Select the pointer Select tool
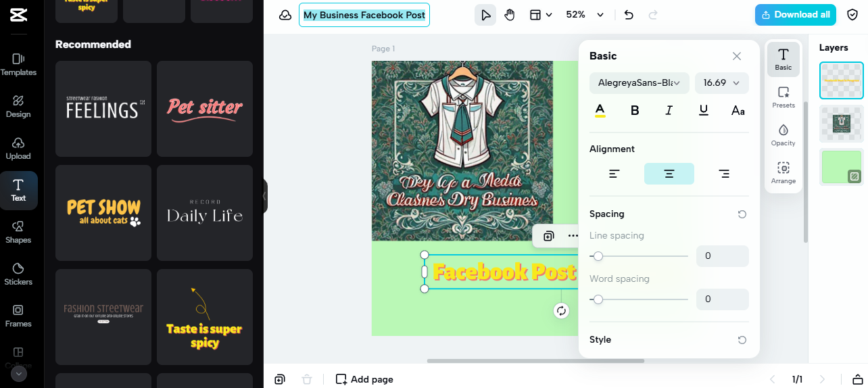This screenshot has width=868, height=388. point(485,15)
